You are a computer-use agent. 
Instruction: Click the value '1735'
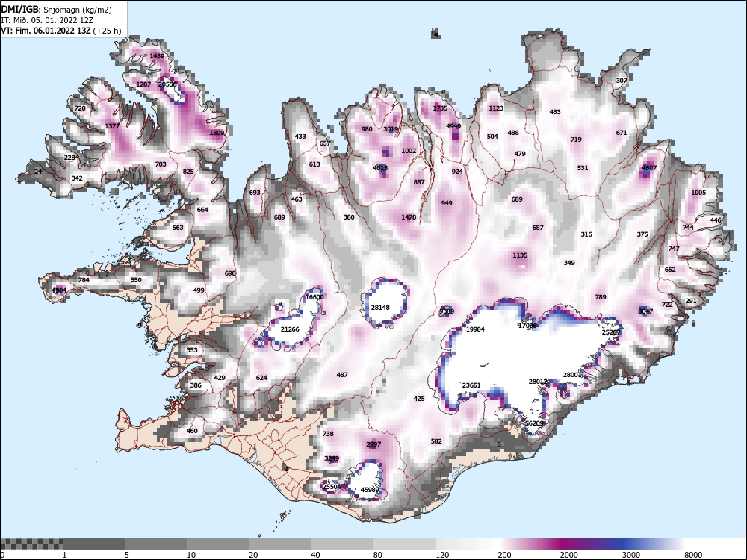point(440,108)
